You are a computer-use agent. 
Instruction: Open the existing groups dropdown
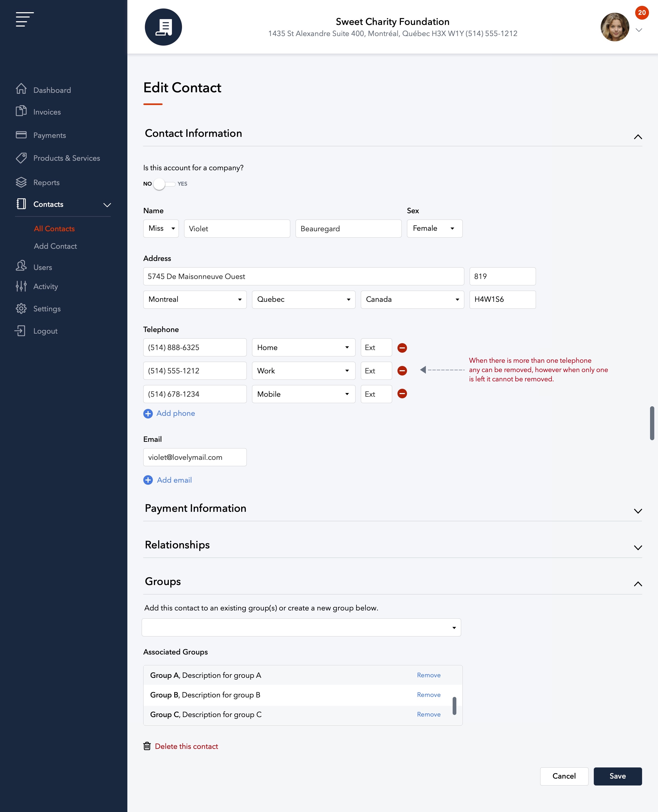tap(301, 627)
